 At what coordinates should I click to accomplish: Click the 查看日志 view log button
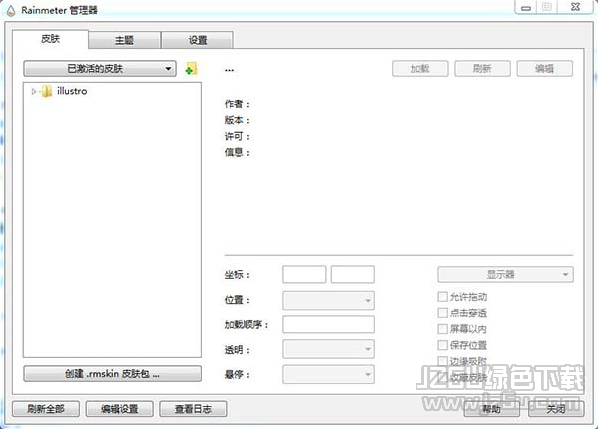coord(193,409)
